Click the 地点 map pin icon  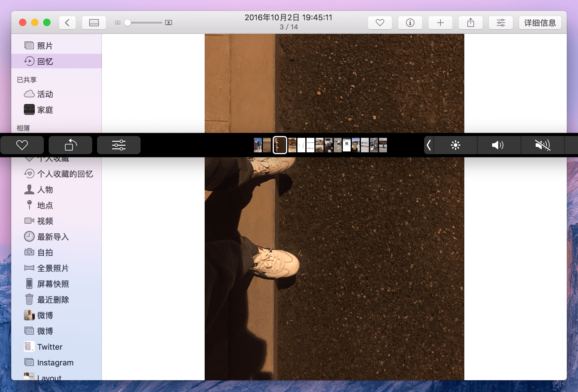(29, 205)
